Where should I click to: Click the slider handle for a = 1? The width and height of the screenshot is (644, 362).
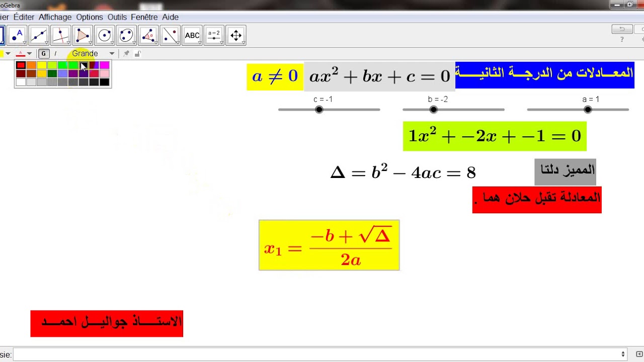[588, 110]
